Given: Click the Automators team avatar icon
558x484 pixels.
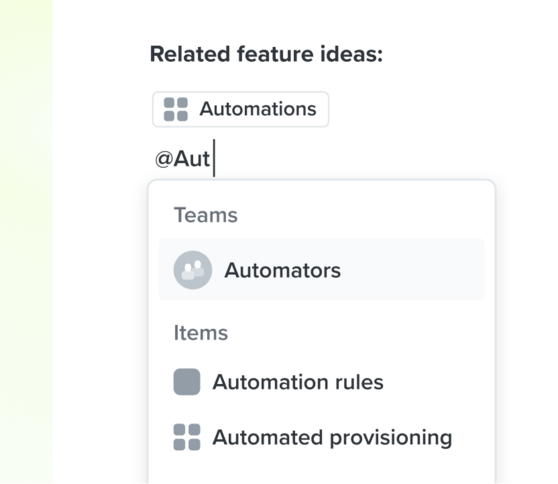Looking at the screenshot, I should click(x=193, y=270).
